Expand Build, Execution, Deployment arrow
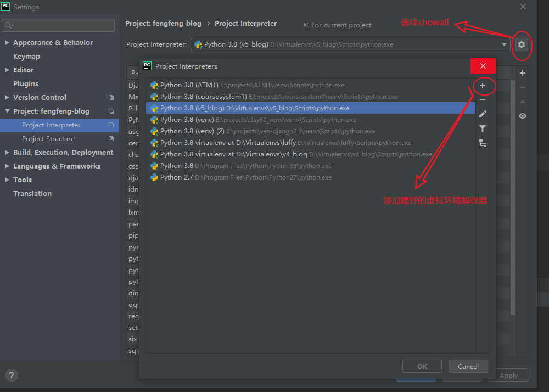This screenshot has width=549, height=392. (x=7, y=152)
